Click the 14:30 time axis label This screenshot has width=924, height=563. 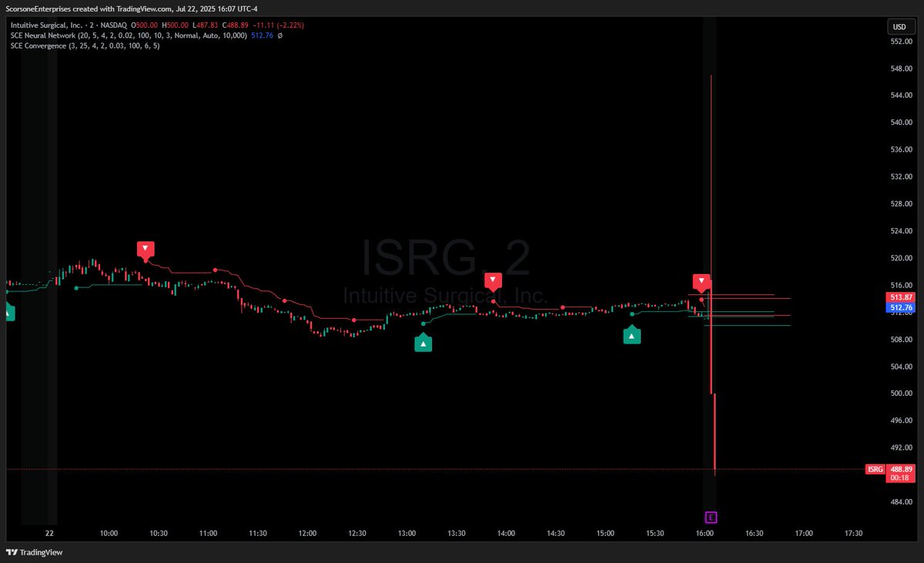pyautogui.click(x=556, y=533)
